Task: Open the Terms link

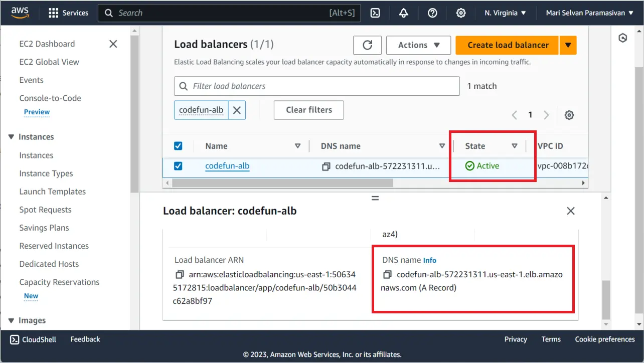Action: (551, 339)
